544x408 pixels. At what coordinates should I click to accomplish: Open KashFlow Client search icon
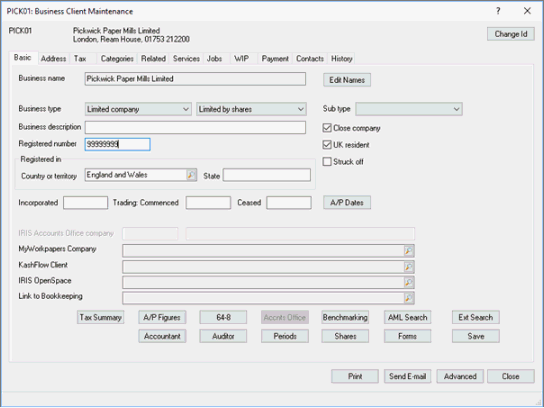[409, 267]
